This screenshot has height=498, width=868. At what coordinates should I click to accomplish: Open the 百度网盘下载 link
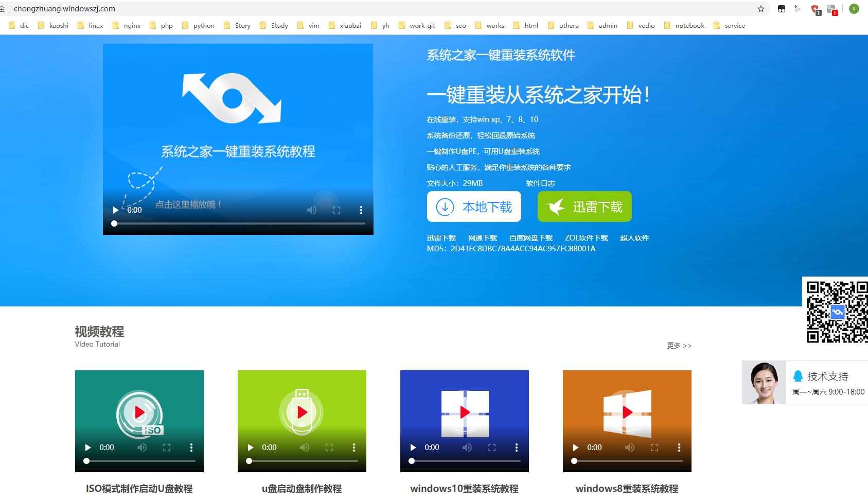pos(530,237)
